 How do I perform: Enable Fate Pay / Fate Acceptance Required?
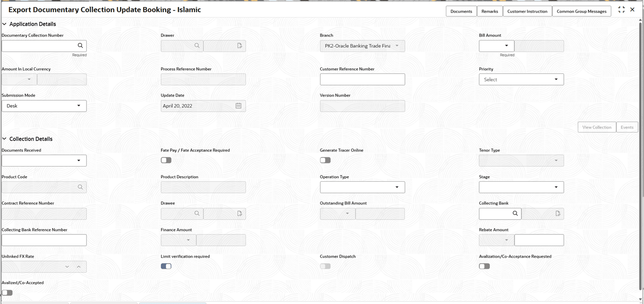[x=166, y=160]
